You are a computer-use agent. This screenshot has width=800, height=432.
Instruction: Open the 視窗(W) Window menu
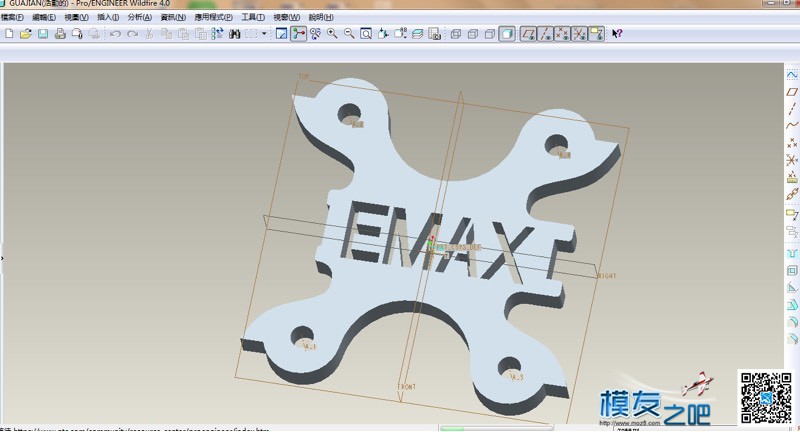click(286, 17)
